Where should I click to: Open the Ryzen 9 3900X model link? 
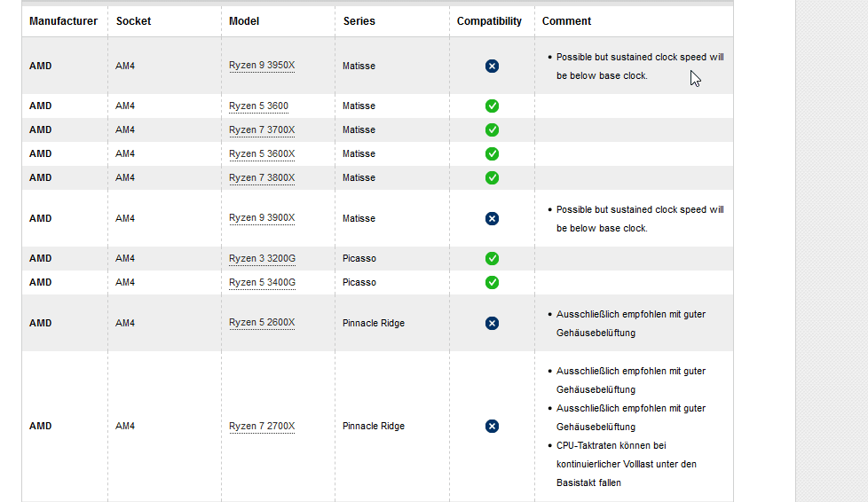(262, 218)
